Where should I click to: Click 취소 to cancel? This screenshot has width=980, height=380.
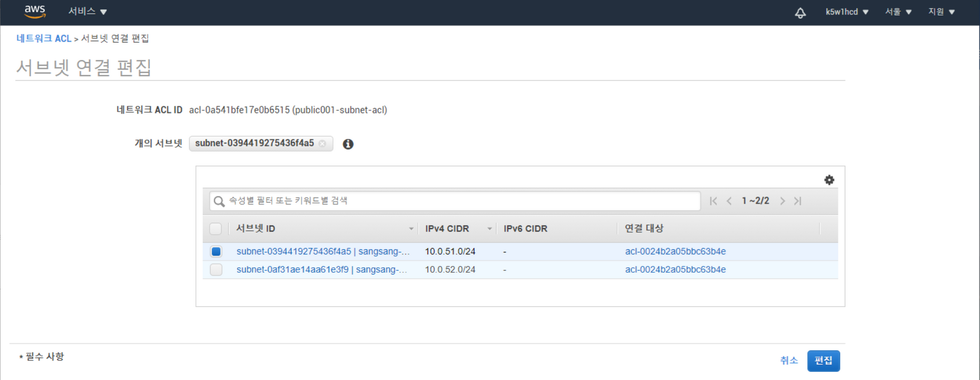point(789,361)
